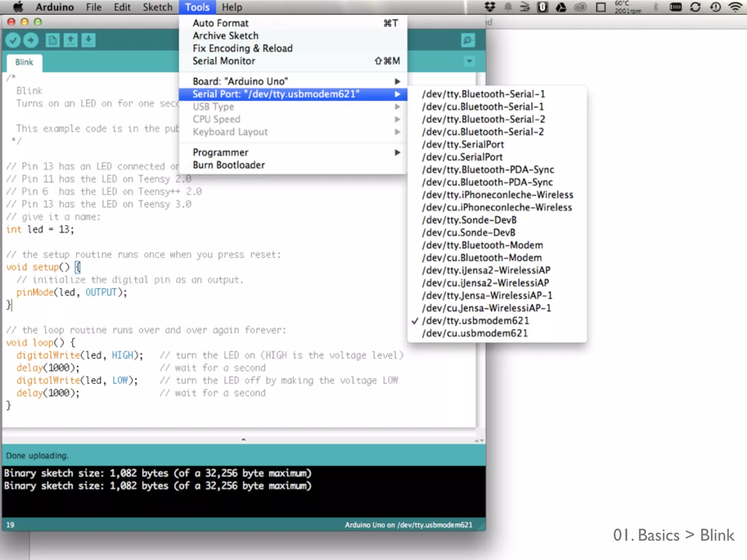Click the Open sketch toolbar icon
This screenshot has height=560, width=747.
pos(70,40)
